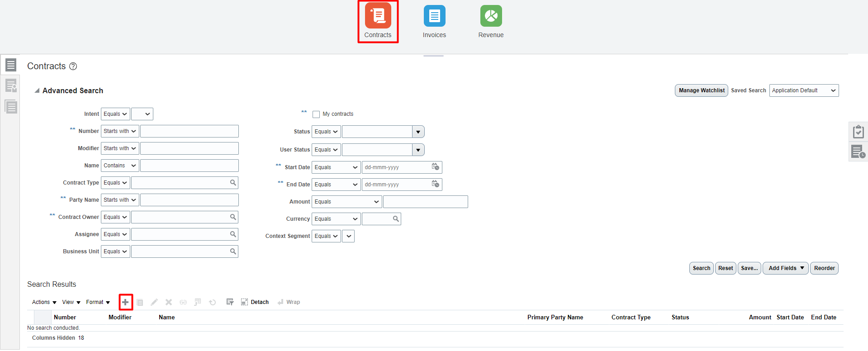Open the Context Segment value dropdown

coord(348,236)
